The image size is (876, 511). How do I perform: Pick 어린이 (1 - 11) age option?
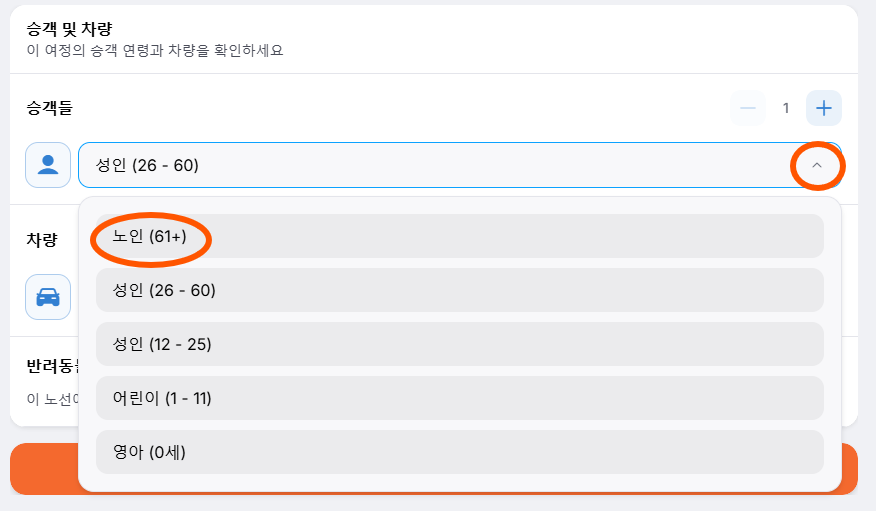pos(460,398)
